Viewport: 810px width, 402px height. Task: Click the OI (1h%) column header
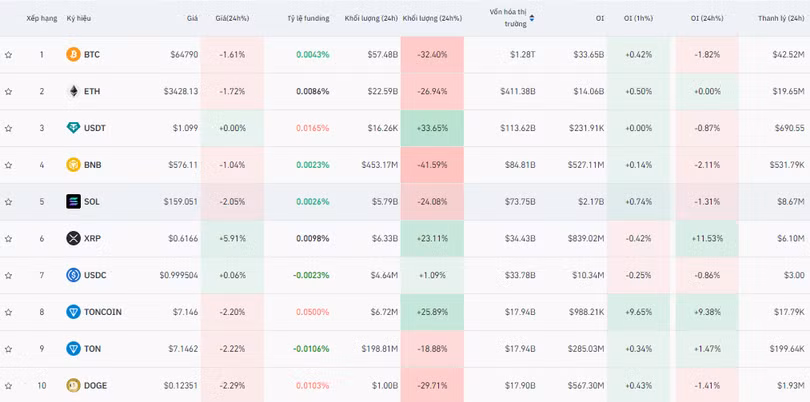(636, 18)
